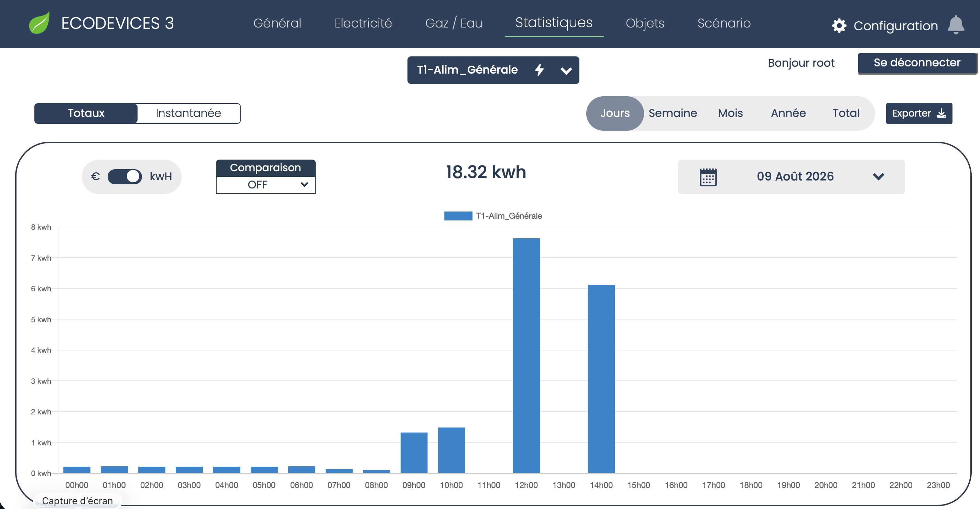Click the 12h00 bar in the chart

(x=526, y=356)
